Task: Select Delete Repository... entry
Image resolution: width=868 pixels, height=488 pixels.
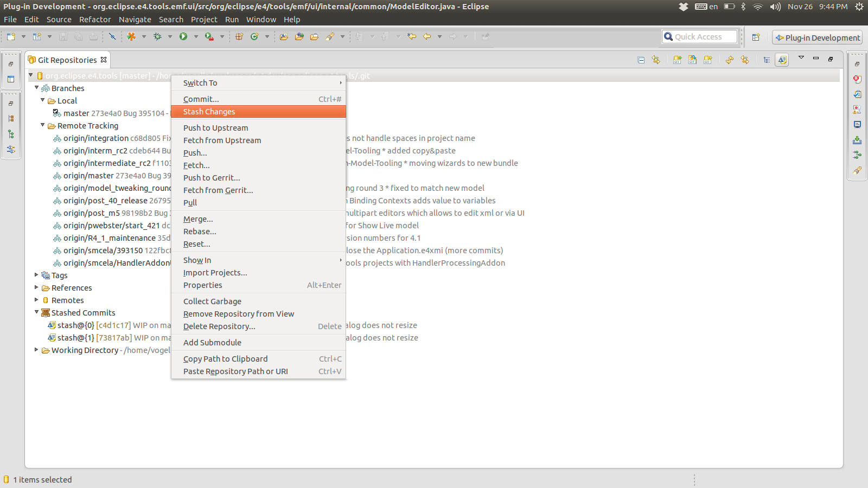Action: pyautogui.click(x=258, y=326)
